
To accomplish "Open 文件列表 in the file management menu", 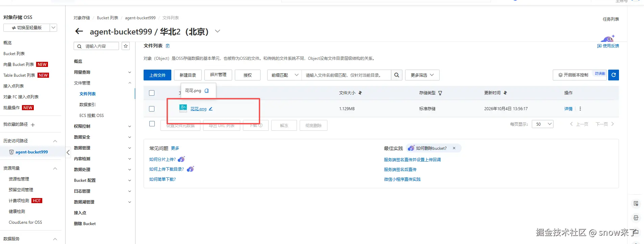I will click(x=88, y=94).
